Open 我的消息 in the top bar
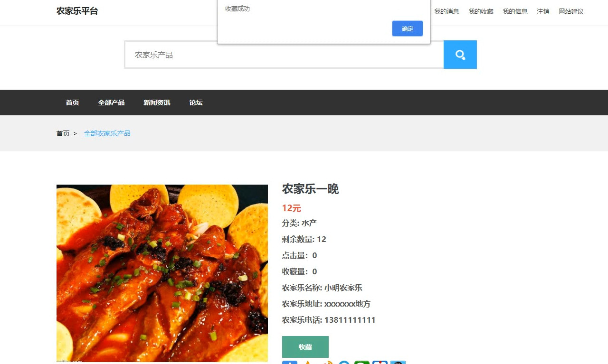This screenshot has height=364, width=608. click(x=446, y=11)
